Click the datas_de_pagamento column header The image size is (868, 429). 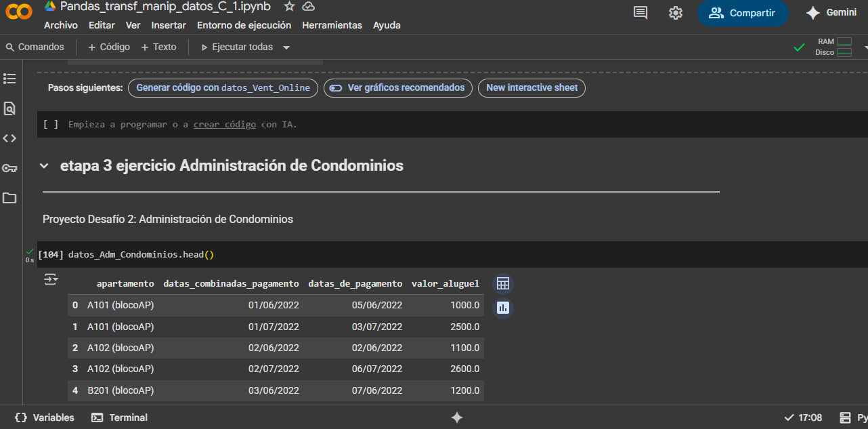coord(355,284)
